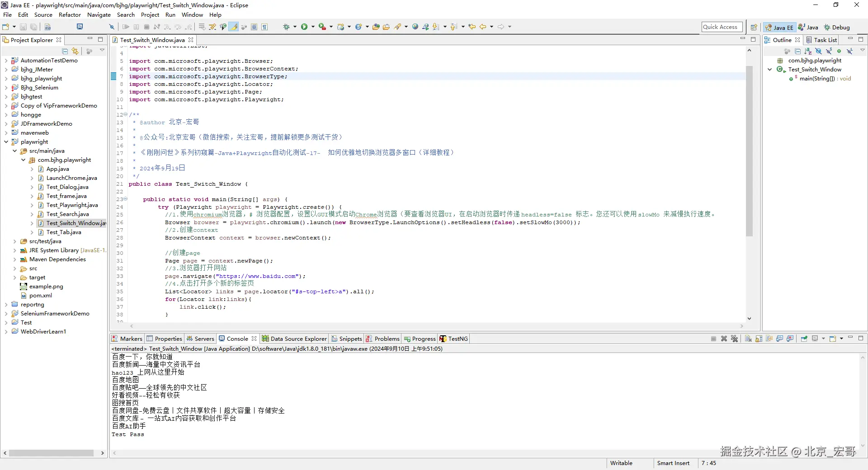Click Project Explorer horizontal scrollbar thumb
This screenshot has width=868, height=470.
click(x=51, y=453)
